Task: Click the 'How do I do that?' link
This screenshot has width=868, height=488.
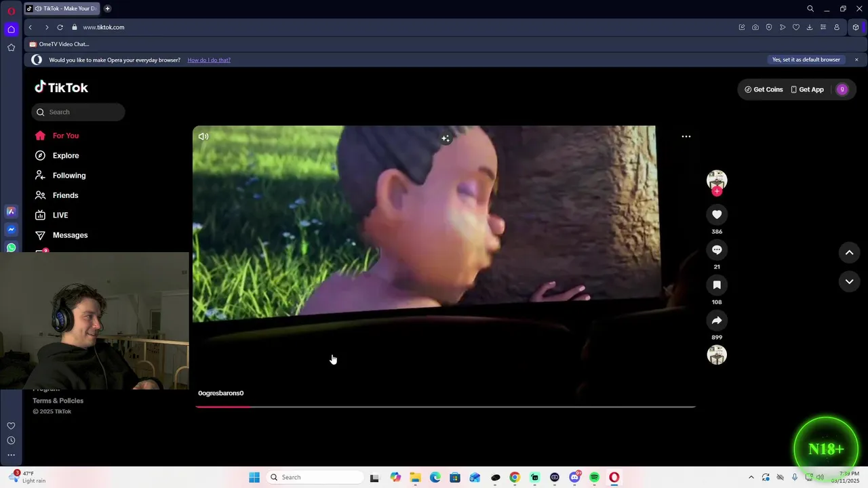Action: [x=209, y=60]
